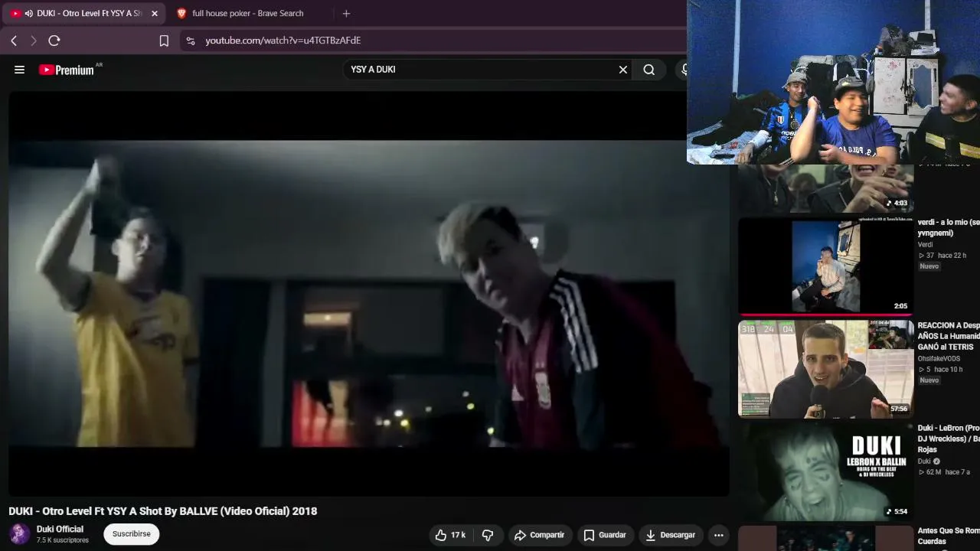Viewport: 980px width, 551px height.
Task: Close the DUKI - Otro Level tab
Action: (x=154, y=13)
